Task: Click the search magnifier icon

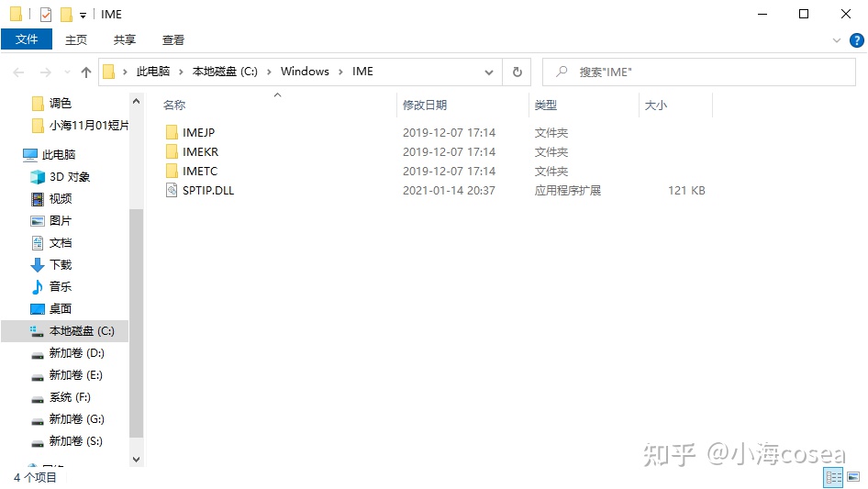Action: (562, 72)
